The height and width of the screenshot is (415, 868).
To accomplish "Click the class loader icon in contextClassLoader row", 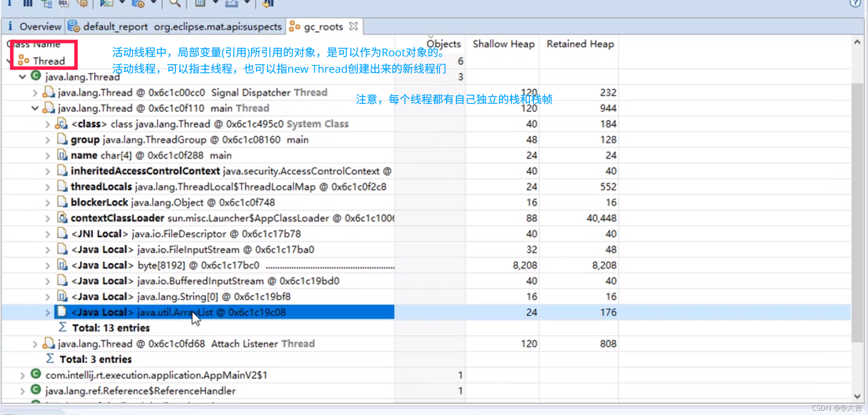I will (62, 217).
